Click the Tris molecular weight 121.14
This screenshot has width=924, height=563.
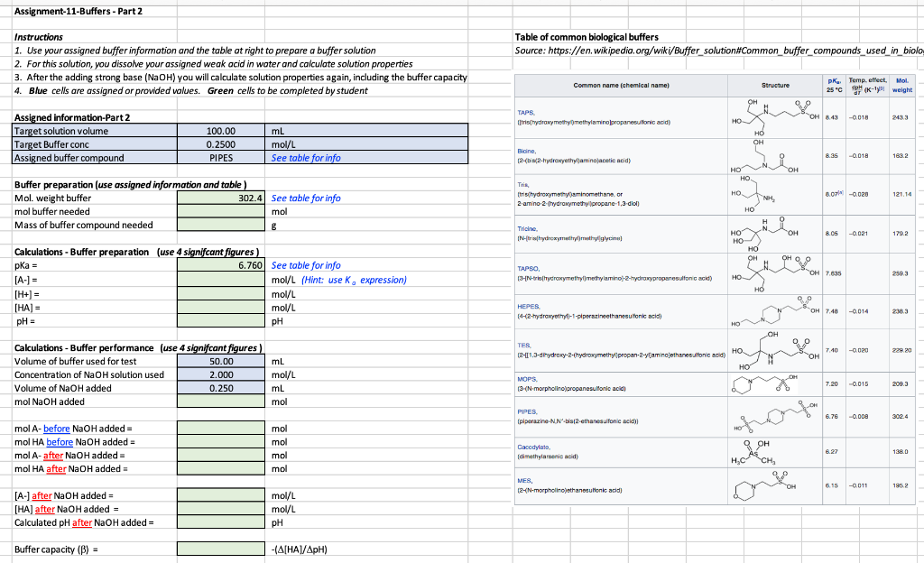(901, 194)
